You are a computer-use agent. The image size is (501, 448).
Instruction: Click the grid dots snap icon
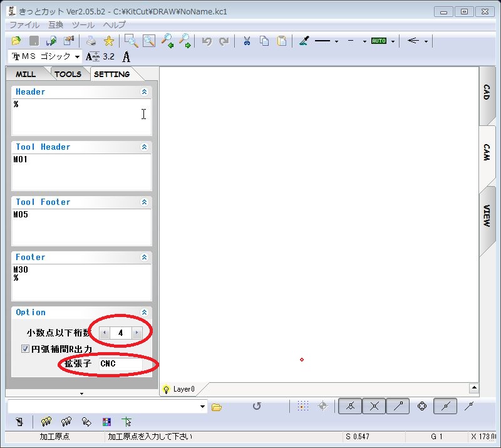(x=303, y=406)
